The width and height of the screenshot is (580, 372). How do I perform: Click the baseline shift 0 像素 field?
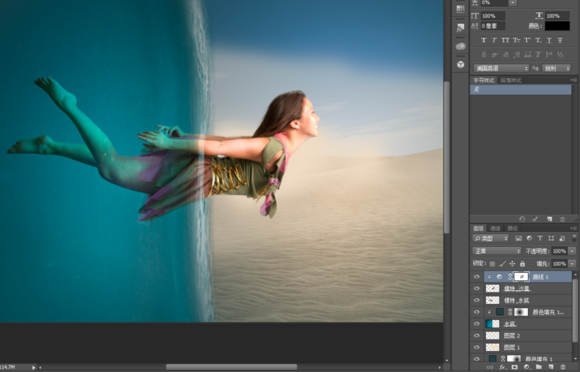pos(493,26)
